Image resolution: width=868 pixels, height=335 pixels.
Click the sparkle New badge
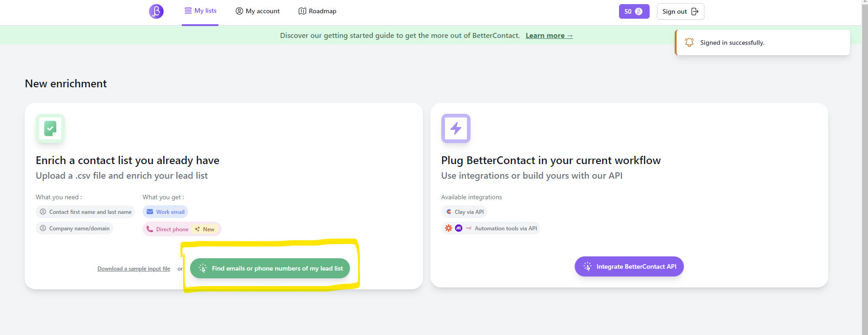205,229
